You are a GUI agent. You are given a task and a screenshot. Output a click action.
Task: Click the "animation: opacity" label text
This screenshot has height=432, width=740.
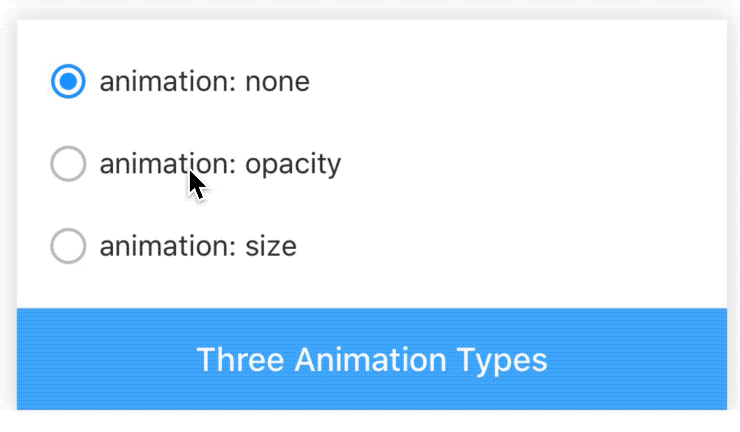[x=220, y=164]
